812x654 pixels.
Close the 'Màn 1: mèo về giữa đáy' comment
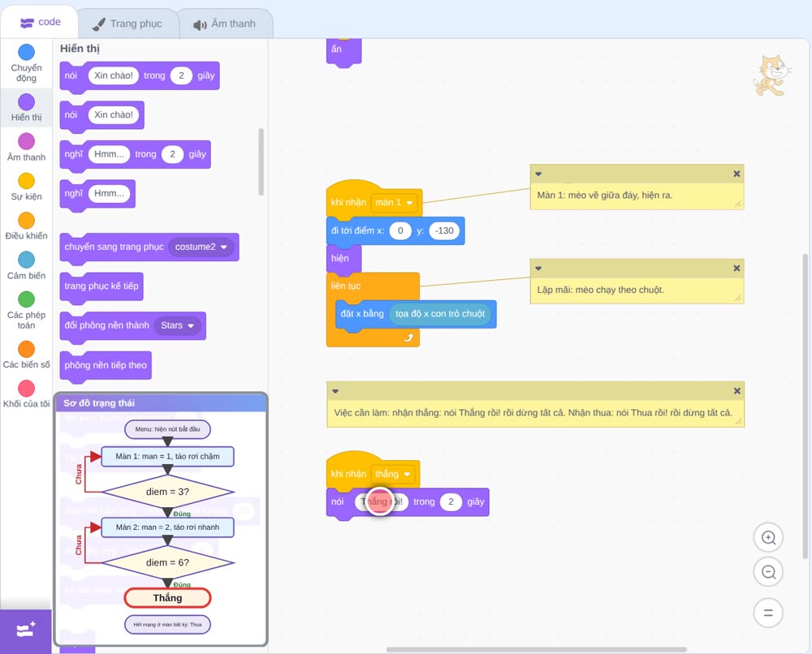coord(736,174)
